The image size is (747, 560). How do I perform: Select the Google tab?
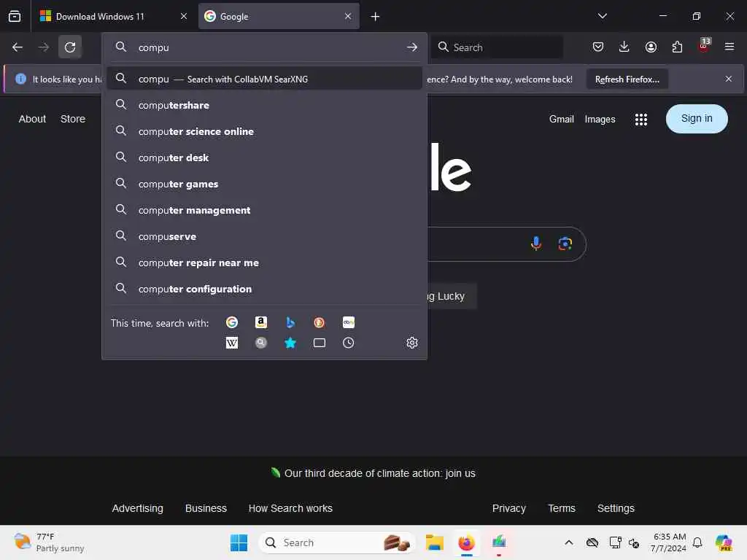pyautogui.click(x=279, y=16)
